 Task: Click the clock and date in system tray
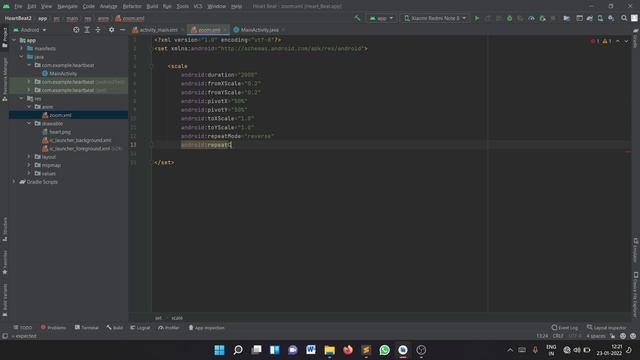tap(609, 350)
